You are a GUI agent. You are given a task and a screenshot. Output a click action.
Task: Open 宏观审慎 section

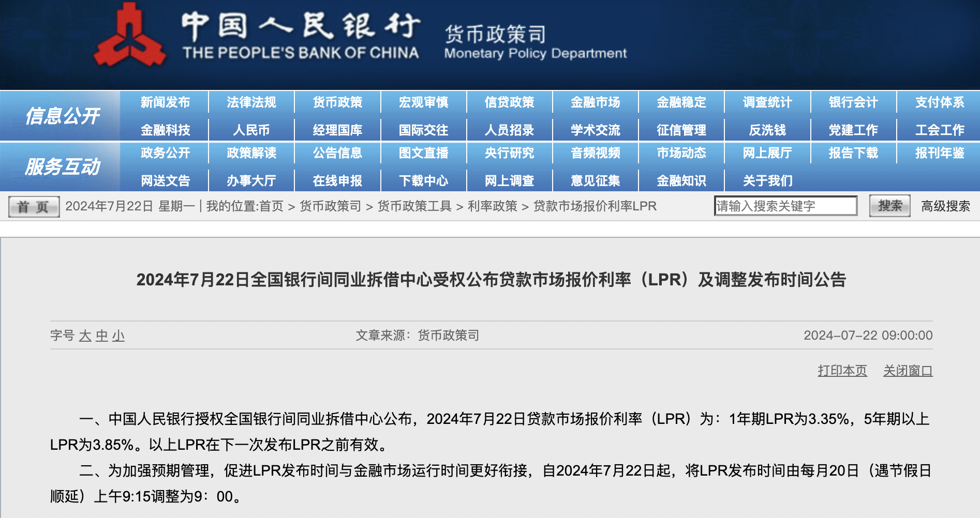(423, 102)
